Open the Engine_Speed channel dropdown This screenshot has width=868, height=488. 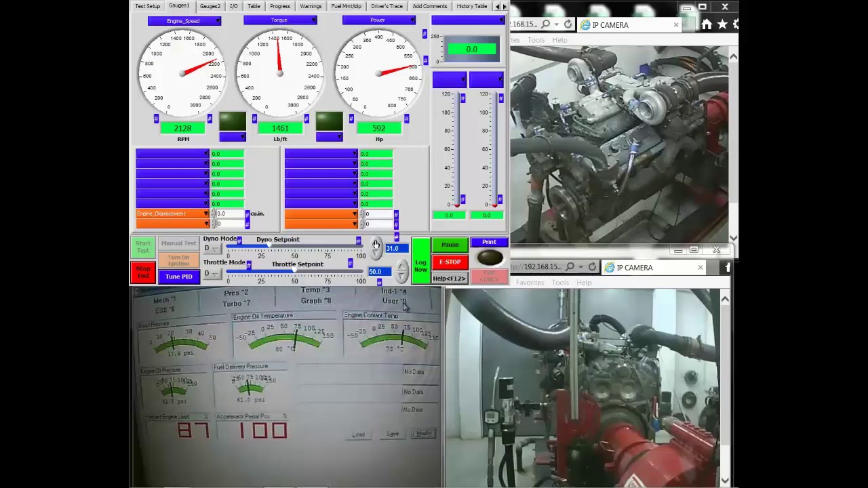coord(184,21)
